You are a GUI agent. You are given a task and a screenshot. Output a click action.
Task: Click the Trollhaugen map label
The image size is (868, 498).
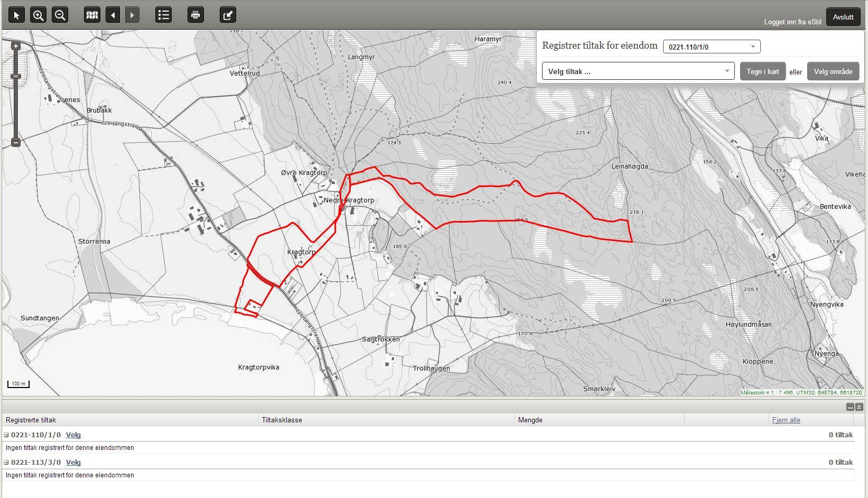(432, 368)
